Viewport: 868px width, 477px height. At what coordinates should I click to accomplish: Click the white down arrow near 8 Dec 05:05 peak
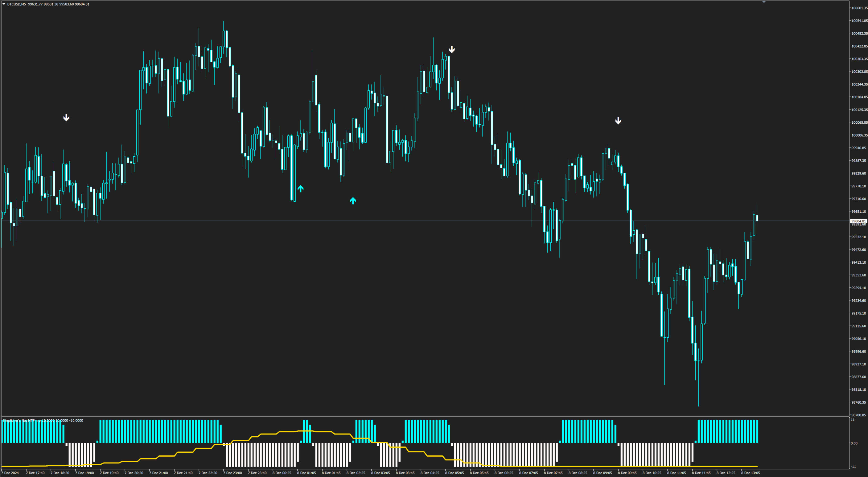click(452, 50)
